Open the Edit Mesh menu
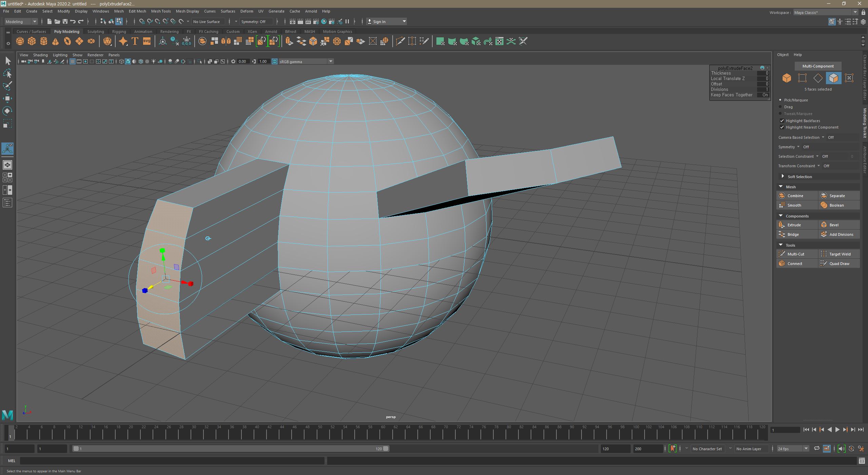868x475 pixels. [137, 11]
